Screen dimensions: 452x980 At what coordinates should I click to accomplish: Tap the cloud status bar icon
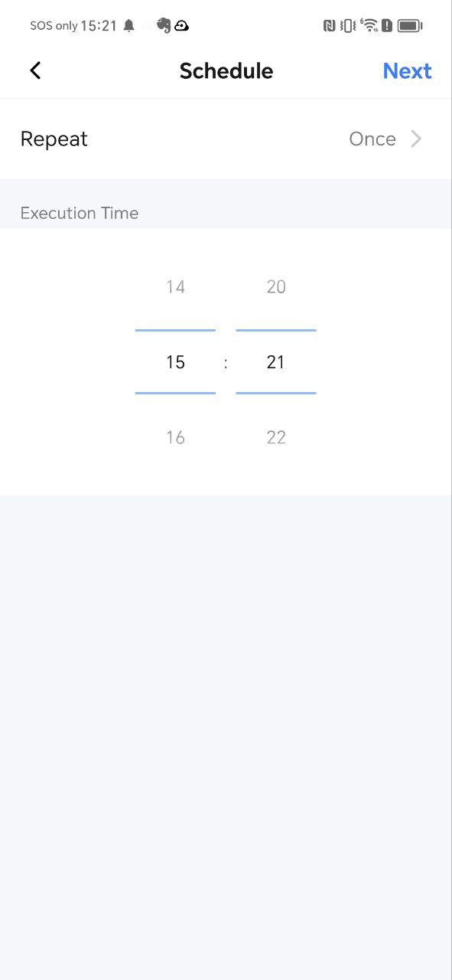(x=181, y=25)
